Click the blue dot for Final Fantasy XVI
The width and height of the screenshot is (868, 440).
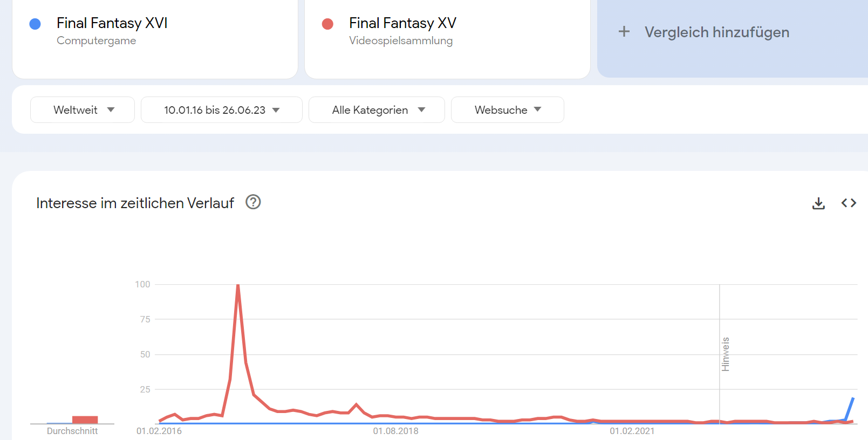(x=35, y=24)
